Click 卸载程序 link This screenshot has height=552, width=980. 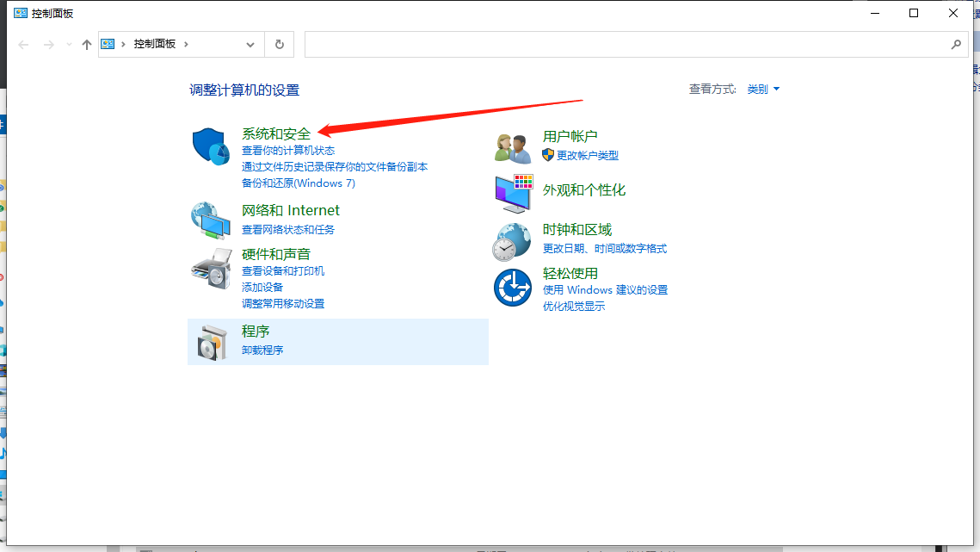click(262, 350)
